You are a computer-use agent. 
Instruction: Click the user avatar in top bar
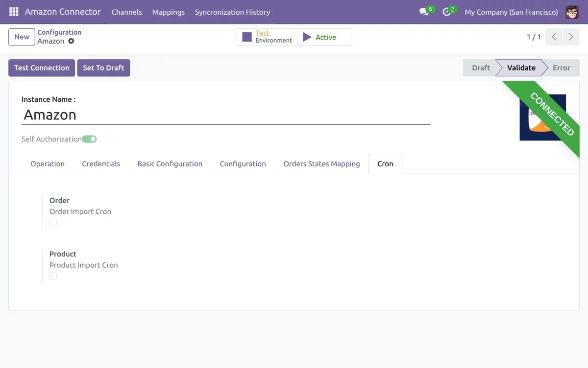coord(572,12)
